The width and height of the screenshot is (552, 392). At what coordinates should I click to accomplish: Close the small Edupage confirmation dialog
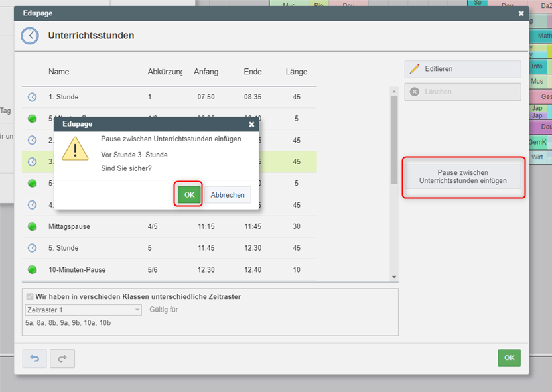point(251,125)
